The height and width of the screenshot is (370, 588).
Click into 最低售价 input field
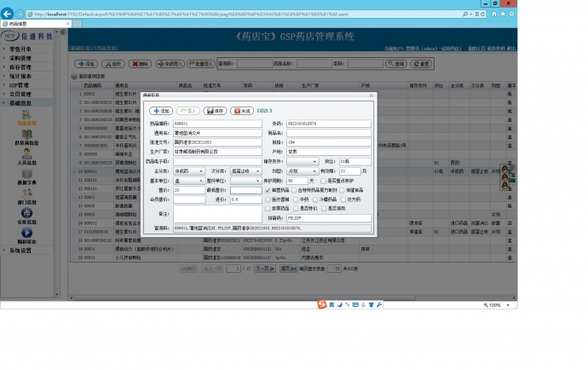246,190
